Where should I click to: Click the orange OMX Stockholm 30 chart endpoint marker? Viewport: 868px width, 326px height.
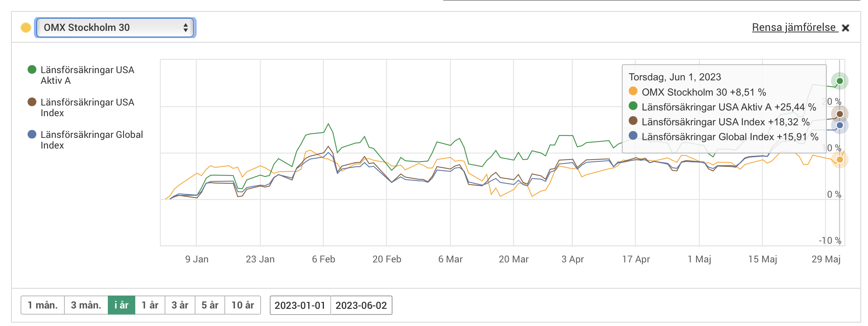coord(840,160)
